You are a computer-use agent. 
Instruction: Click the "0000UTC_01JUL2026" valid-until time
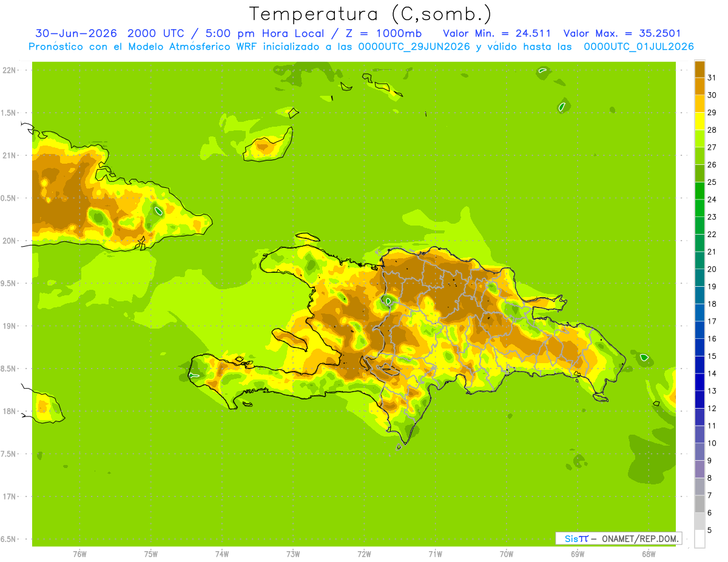[x=639, y=47]
